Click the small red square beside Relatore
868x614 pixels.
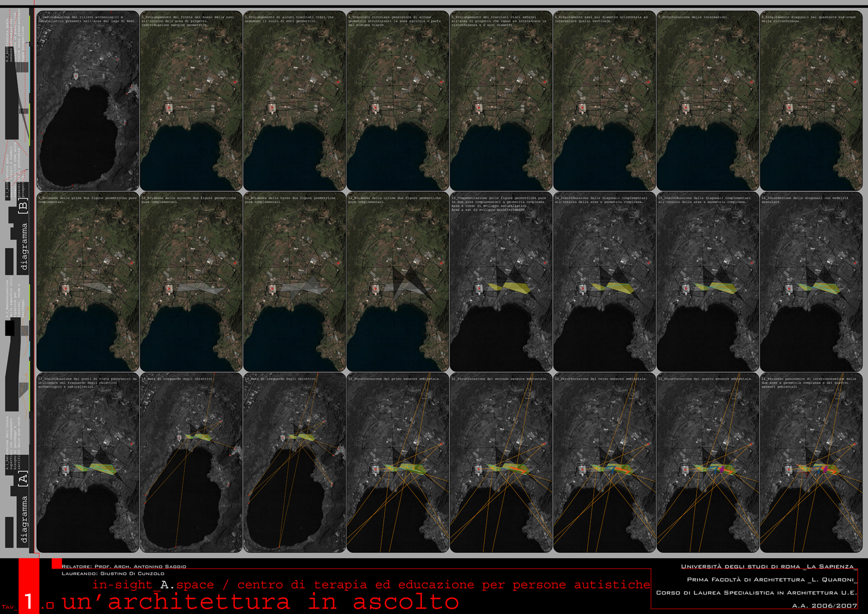[x=56, y=564]
